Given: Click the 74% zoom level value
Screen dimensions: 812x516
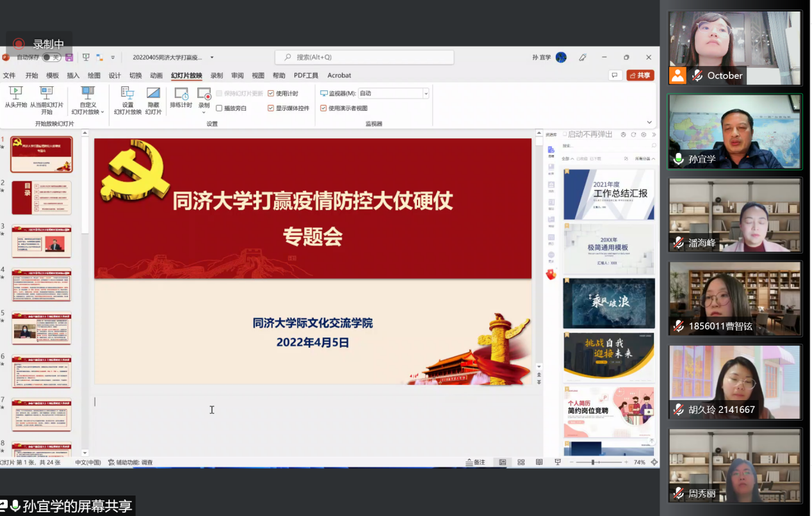Looking at the screenshot, I should 639,462.
